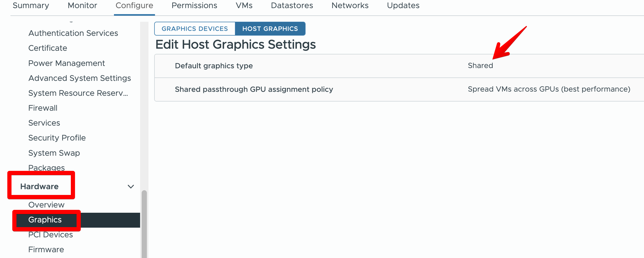
Task: Open the Certificate settings
Action: pyautogui.click(x=48, y=48)
